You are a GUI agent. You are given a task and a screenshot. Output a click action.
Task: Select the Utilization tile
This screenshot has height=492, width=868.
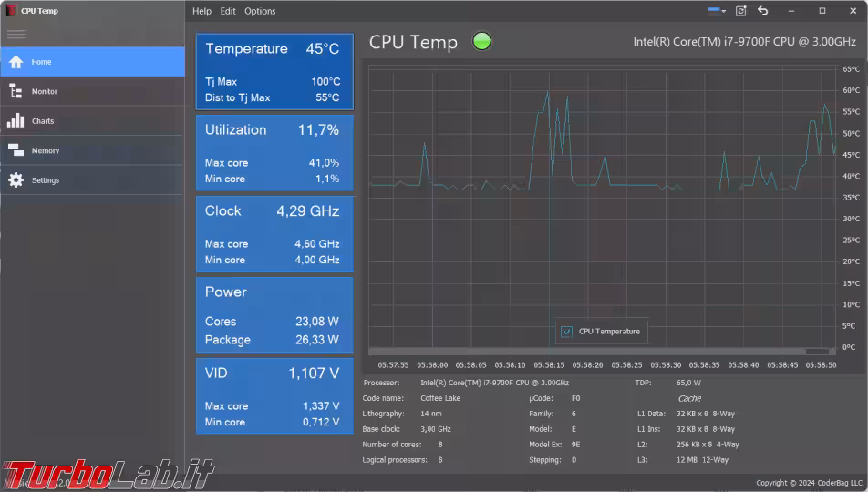coord(274,153)
